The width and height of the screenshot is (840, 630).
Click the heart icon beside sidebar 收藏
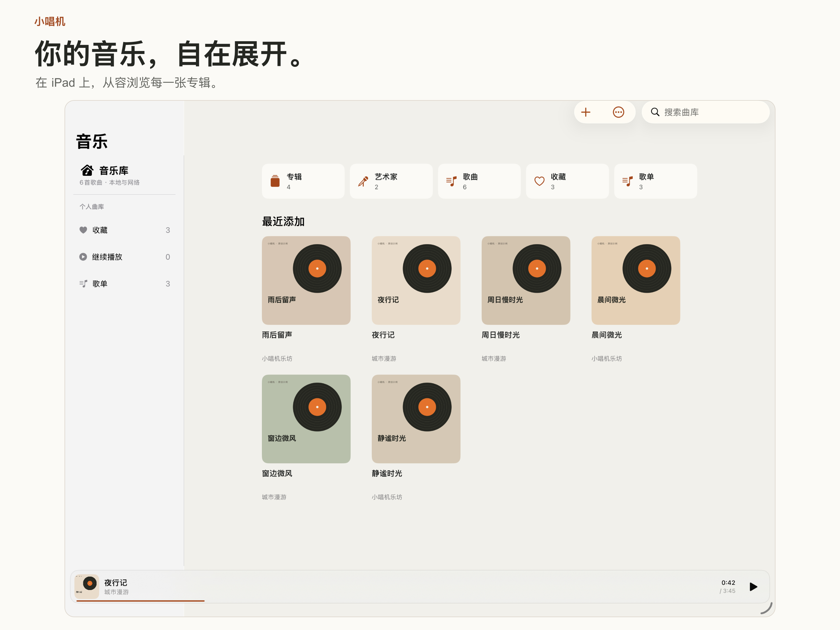pos(83,230)
